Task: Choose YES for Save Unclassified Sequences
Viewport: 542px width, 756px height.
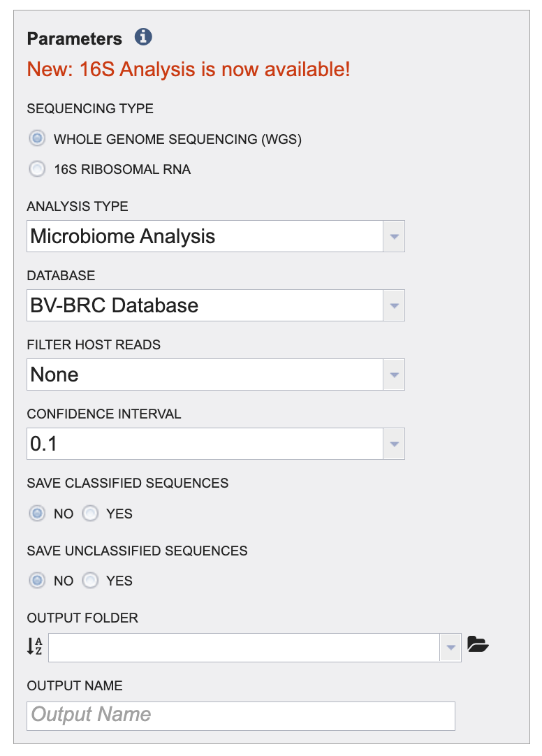Action: tap(90, 580)
